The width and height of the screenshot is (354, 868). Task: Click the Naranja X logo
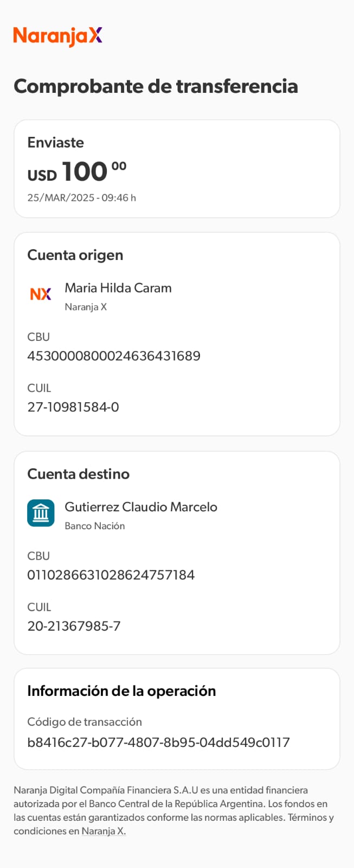[x=57, y=36]
